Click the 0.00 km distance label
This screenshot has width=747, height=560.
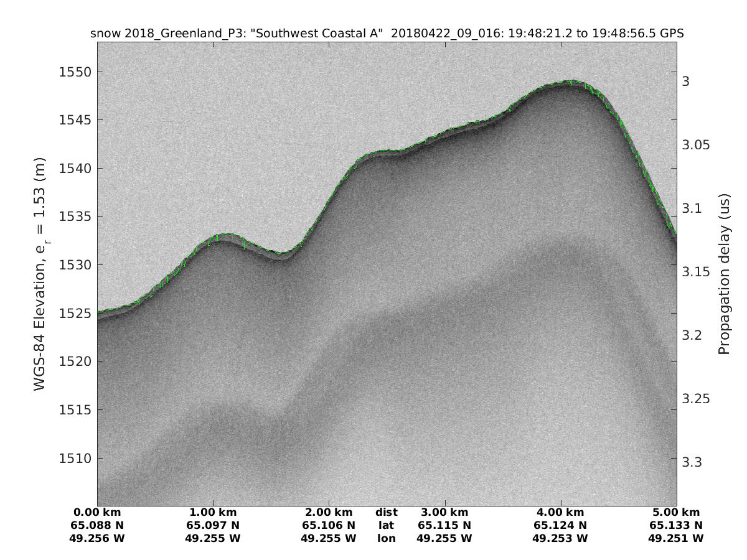(x=97, y=513)
